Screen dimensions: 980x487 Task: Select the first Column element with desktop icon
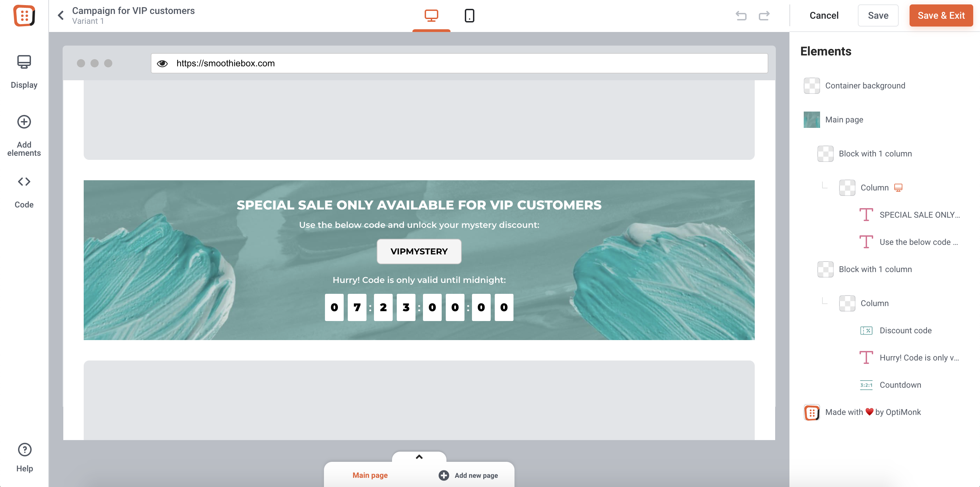click(x=874, y=188)
